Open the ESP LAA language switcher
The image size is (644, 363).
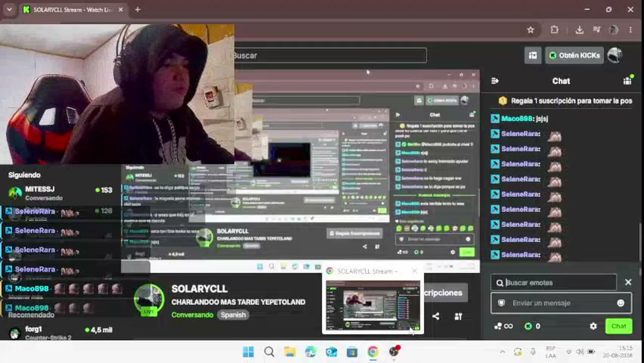551,352
